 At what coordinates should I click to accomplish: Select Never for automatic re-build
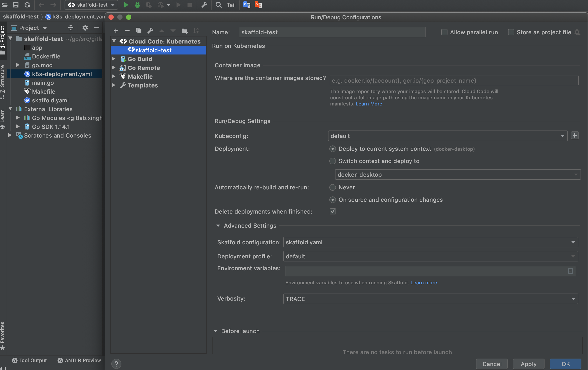point(332,187)
